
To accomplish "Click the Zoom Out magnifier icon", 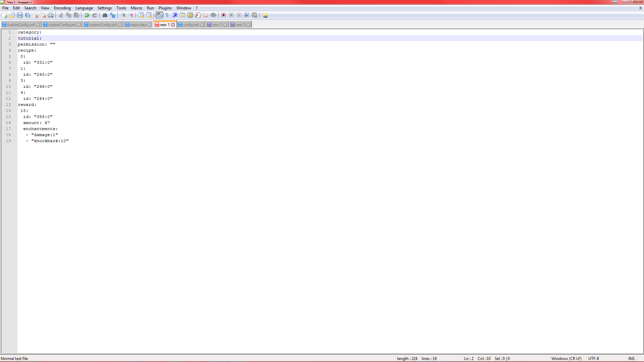I will point(131,15).
